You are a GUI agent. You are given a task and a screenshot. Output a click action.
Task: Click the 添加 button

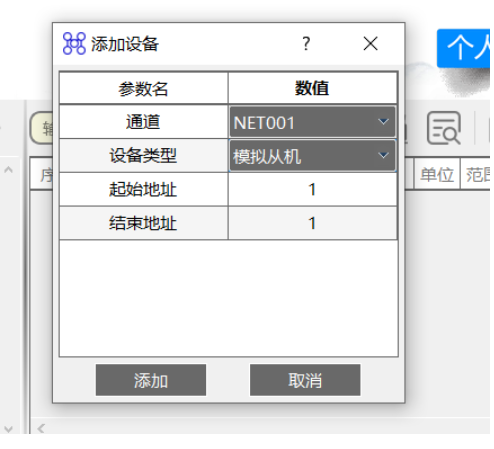pyautogui.click(x=151, y=380)
